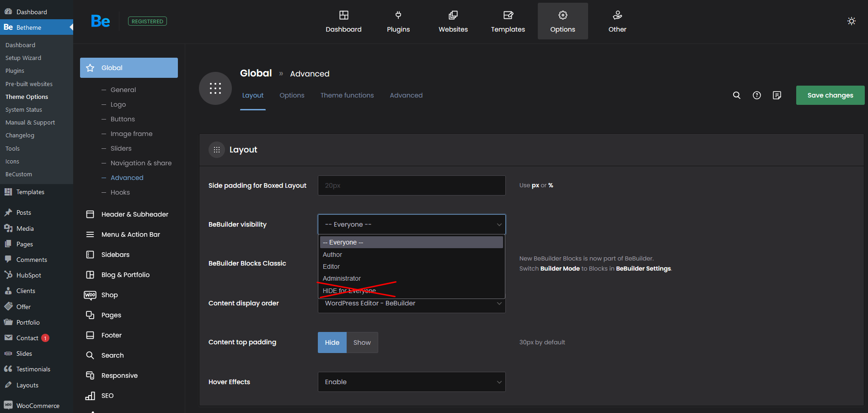Open Logo under Global
Screen dimensions: 868x413
118,104
